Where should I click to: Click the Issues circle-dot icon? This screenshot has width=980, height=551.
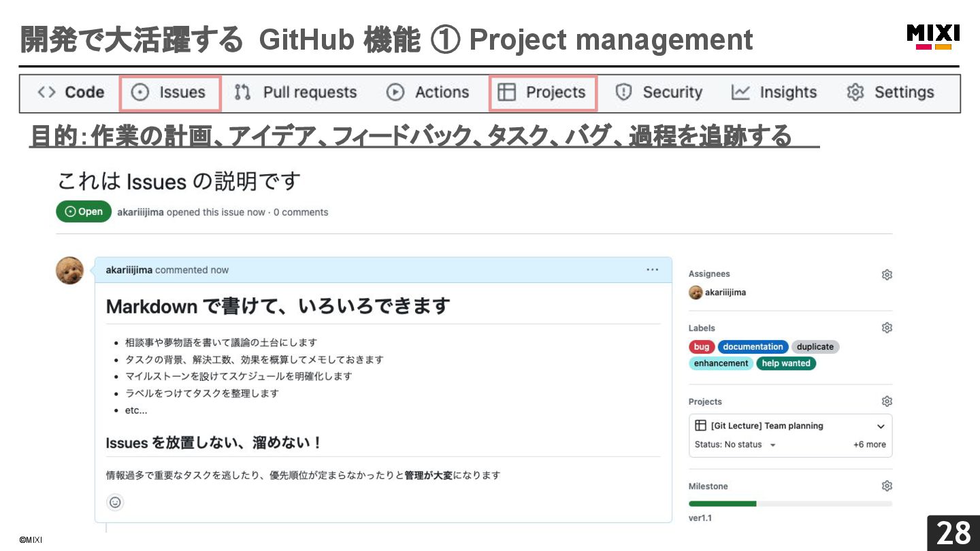[140, 93]
